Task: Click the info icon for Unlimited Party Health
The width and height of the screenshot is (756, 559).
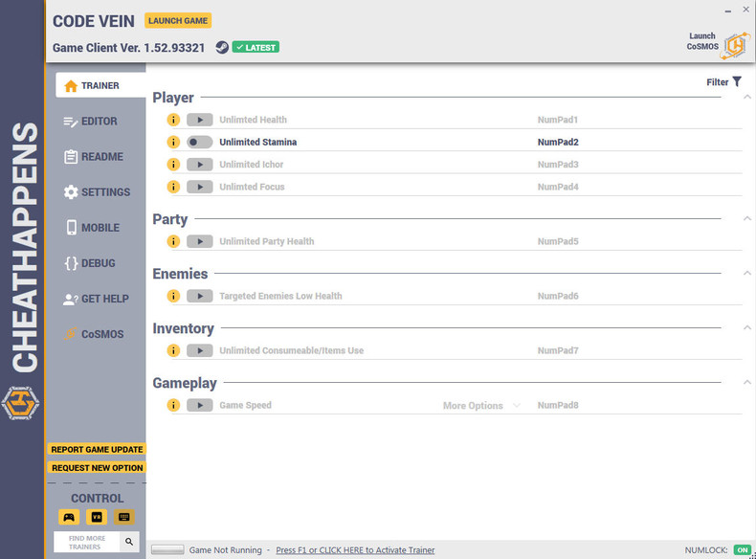Action: (173, 241)
